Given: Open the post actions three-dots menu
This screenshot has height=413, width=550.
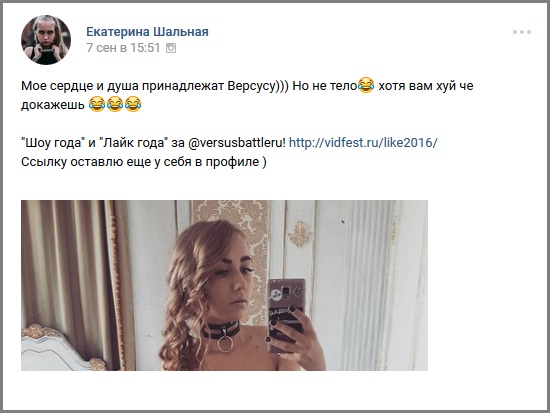Looking at the screenshot, I should coord(522,32).
